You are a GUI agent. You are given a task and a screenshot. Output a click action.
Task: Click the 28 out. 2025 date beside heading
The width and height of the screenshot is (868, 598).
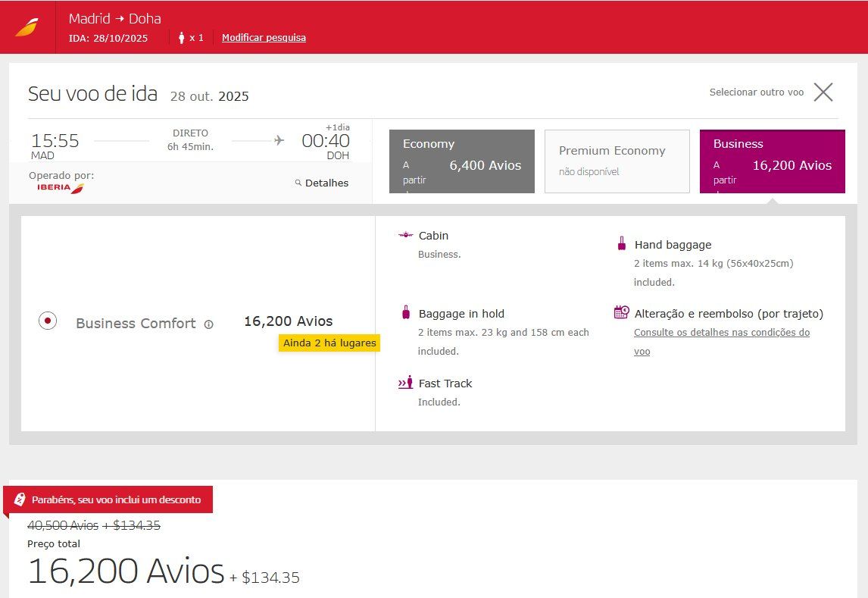[209, 96]
